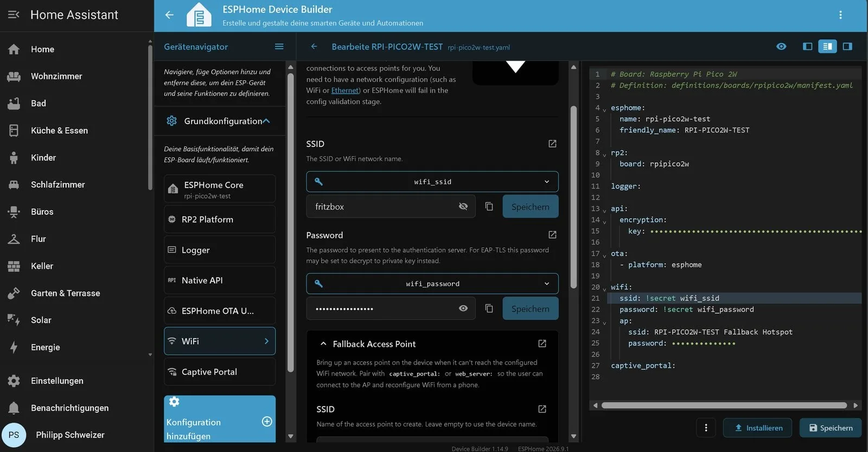Open SSID documentation link icon

click(x=552, y=144)
